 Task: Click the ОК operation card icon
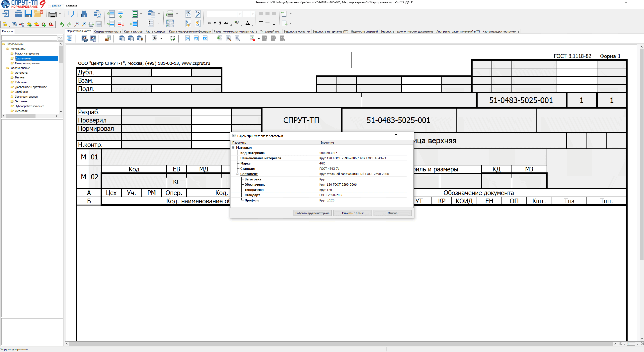click(x=188, y=38)
